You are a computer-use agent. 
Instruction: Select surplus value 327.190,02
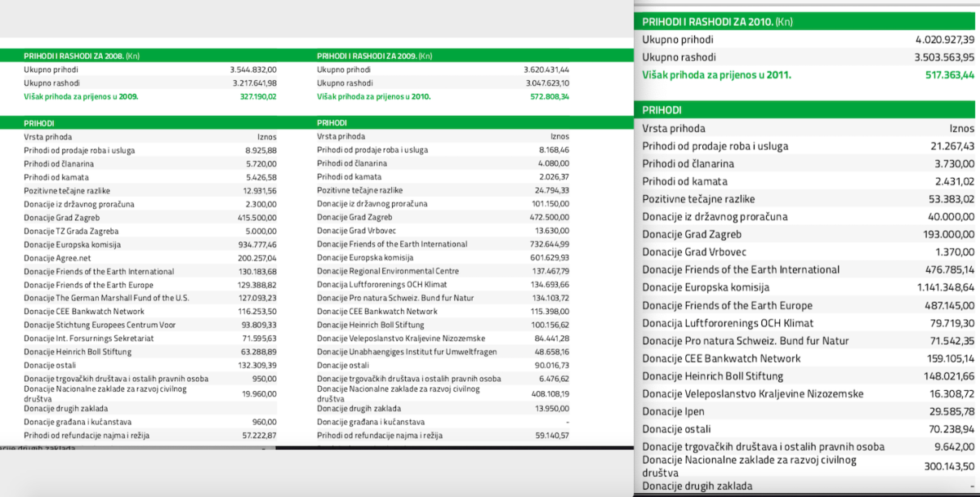point(258,96)
